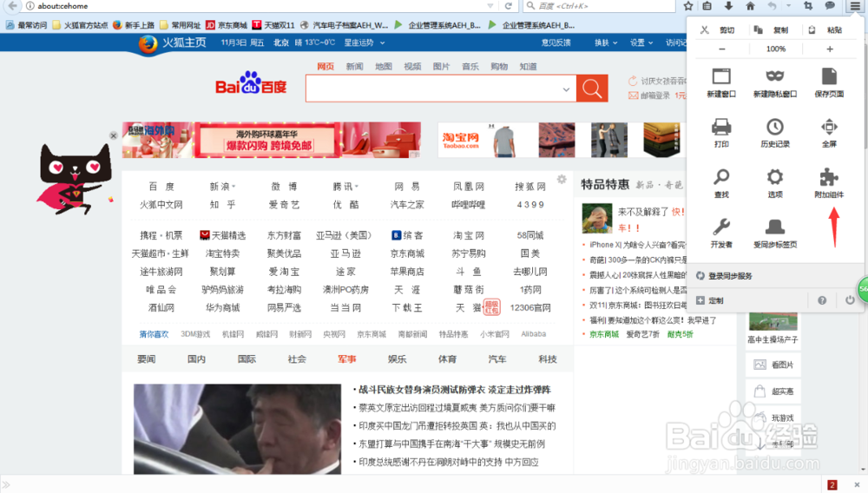Click the about:cehome address bar
This screenshot has height=493, width=868.
[x=254, y=6]
